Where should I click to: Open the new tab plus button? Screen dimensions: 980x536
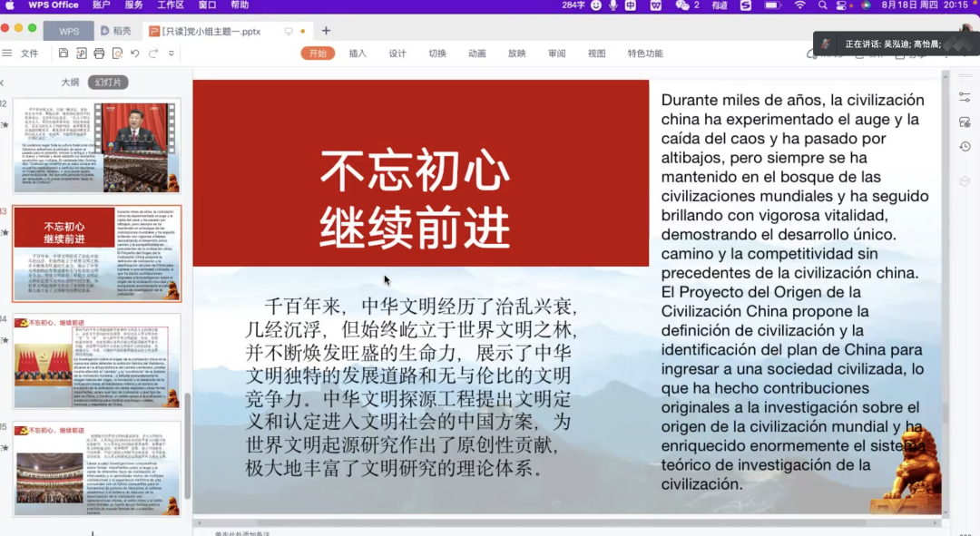[x=327, y=31]
